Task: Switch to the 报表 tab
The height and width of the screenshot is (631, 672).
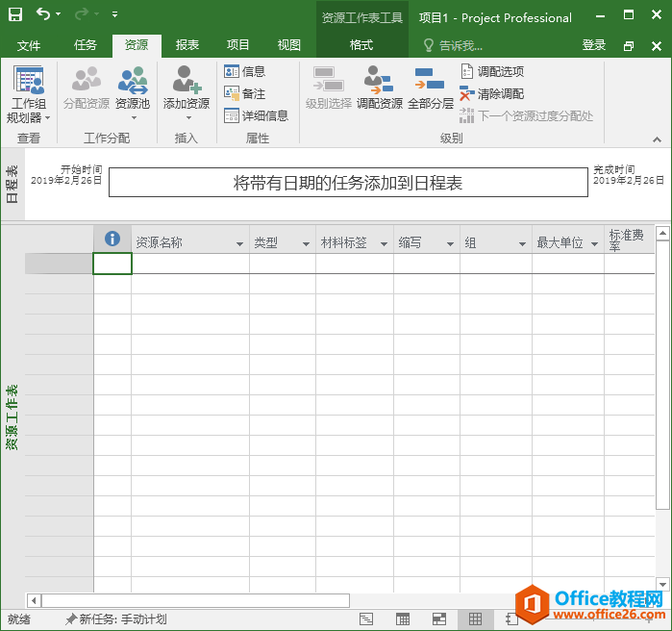Action: click(187, 45)
